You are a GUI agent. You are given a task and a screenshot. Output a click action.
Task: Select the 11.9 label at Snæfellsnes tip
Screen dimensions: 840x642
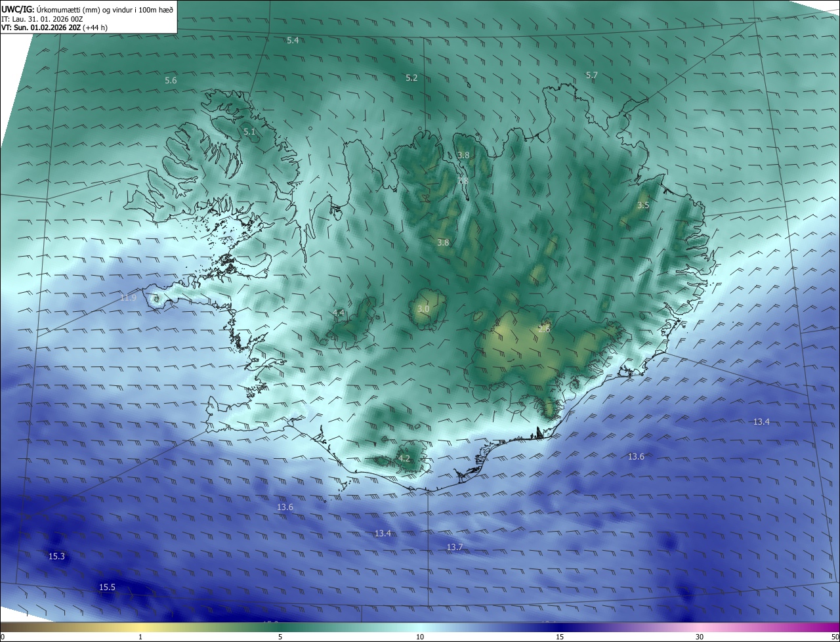[129, 298]
